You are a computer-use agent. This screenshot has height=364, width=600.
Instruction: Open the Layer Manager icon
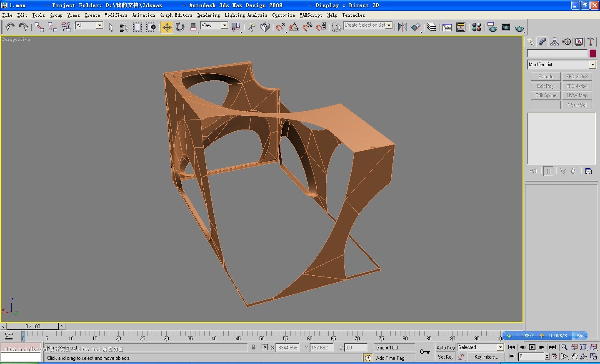click(432, 27)
